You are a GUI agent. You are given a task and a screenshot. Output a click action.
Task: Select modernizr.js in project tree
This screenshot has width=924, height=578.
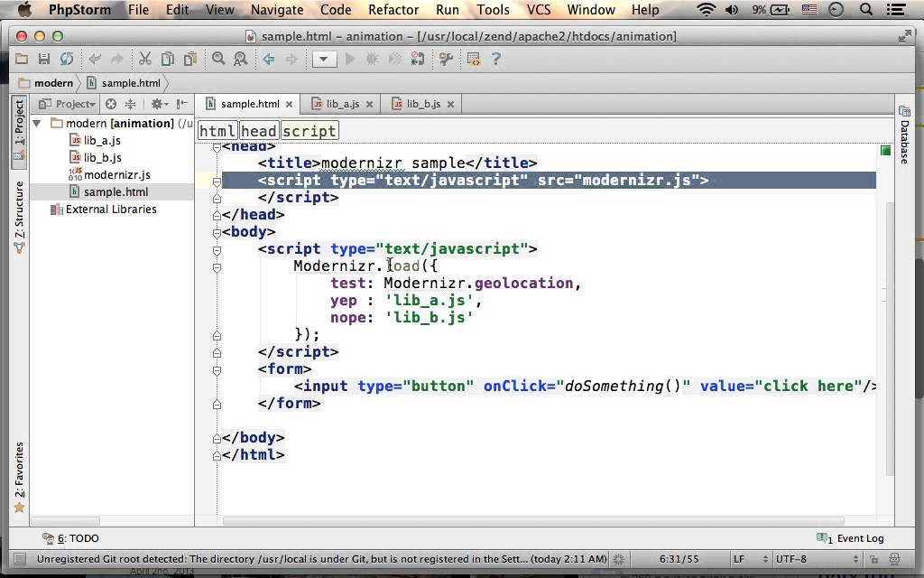pyautogui.click(x=116, y=174)
